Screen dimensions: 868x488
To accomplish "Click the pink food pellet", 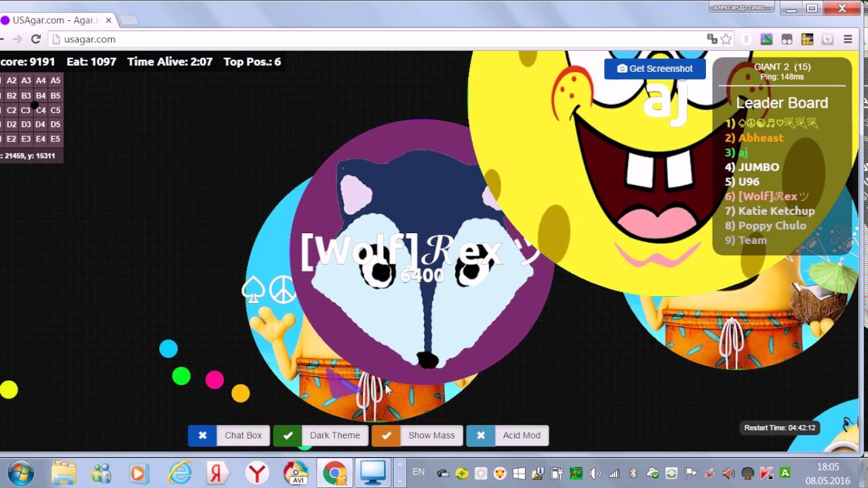I will (214, 380).
